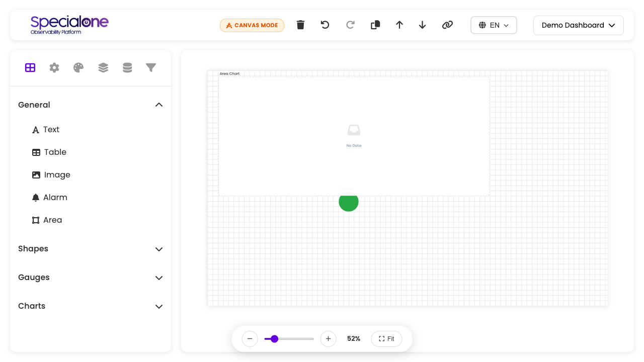Screen dimensions: 644x362
Task: Add an Area widget
Action: (47, 220)
